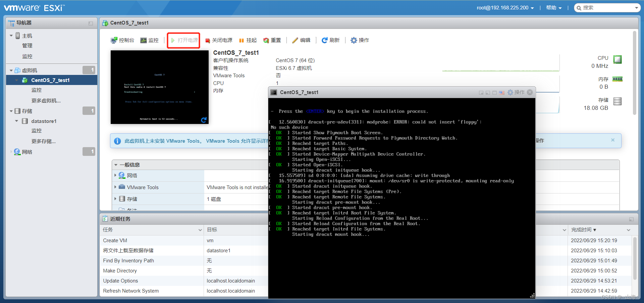Minimize the 近期任务 recent tasks panel
This screenshot has height=303, width=644.
click(631, 219)
